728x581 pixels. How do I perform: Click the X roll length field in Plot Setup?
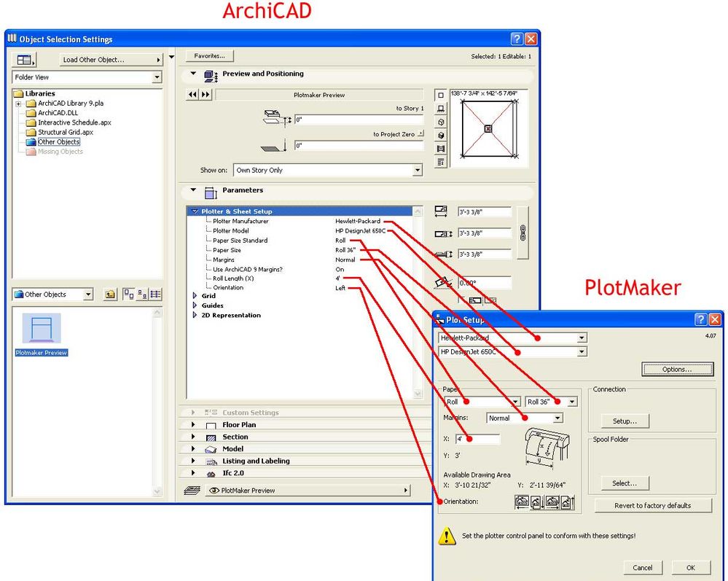(478, 439)
